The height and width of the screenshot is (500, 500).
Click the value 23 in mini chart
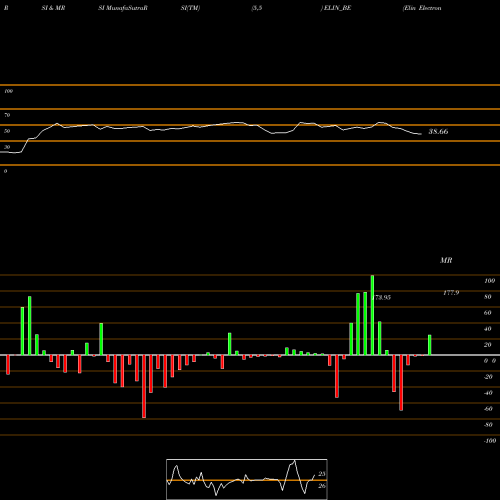[322, 474]
